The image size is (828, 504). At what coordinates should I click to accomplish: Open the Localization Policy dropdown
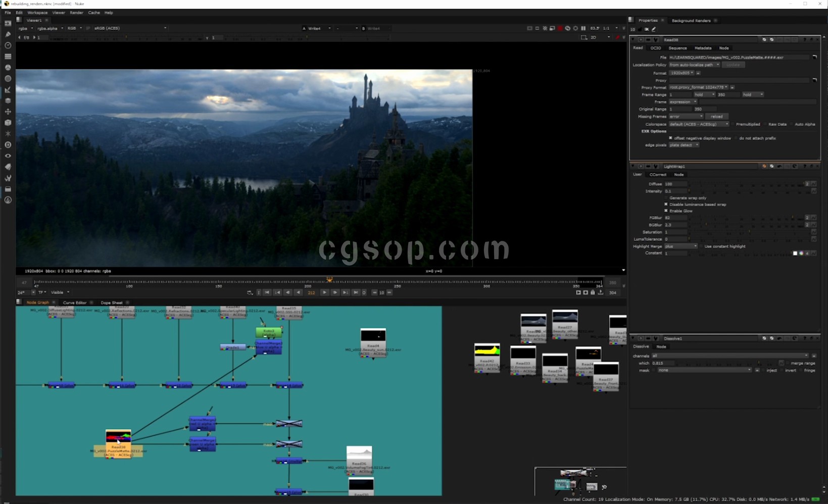point(694,65)
